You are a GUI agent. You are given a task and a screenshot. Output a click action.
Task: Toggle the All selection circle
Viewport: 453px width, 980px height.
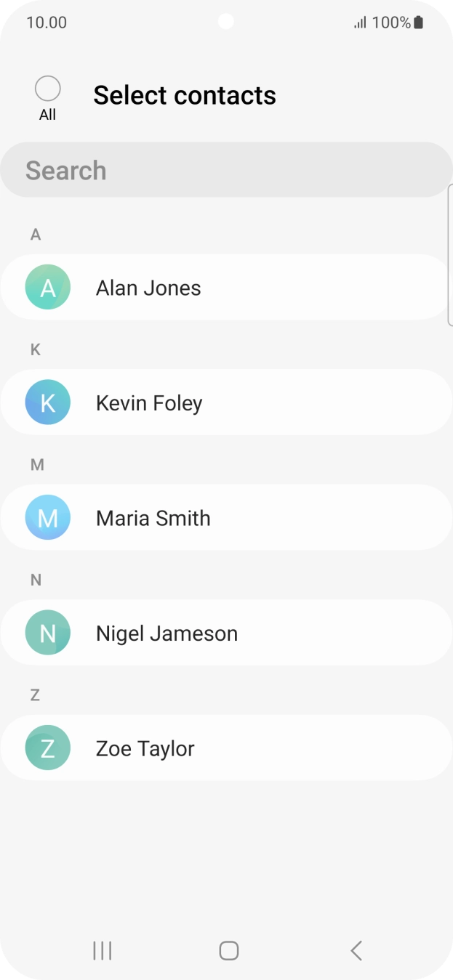point(48,89)
